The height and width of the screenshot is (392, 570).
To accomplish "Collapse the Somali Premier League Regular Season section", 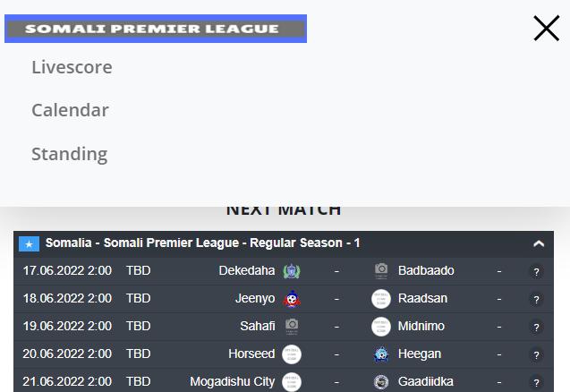I will click(539, 243).
